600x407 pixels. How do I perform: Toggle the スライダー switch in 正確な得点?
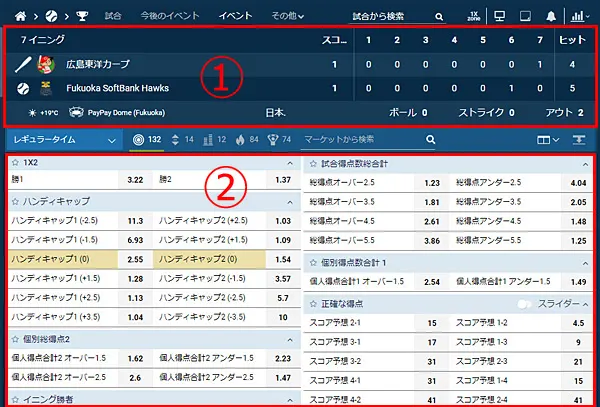pos(525,304)
